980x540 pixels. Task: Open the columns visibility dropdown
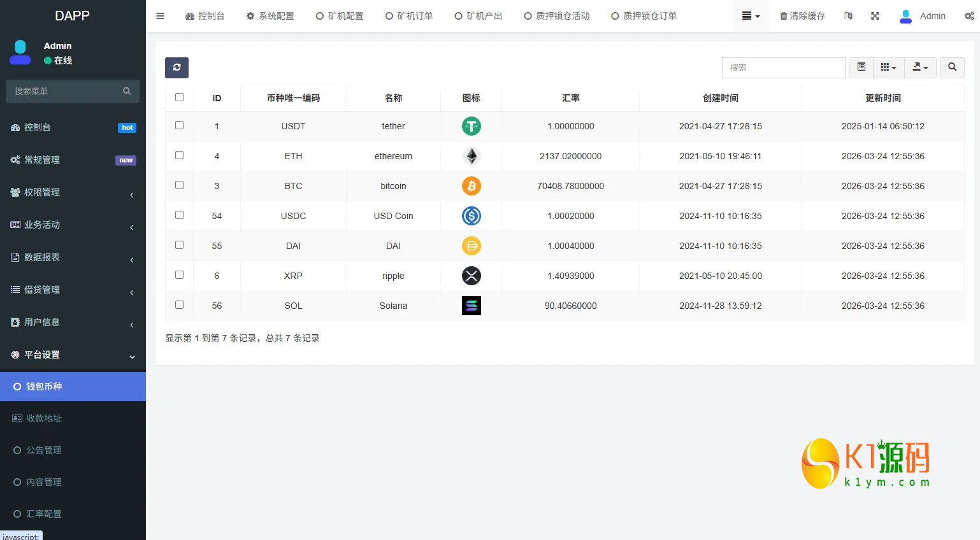[x=888, y=67]
